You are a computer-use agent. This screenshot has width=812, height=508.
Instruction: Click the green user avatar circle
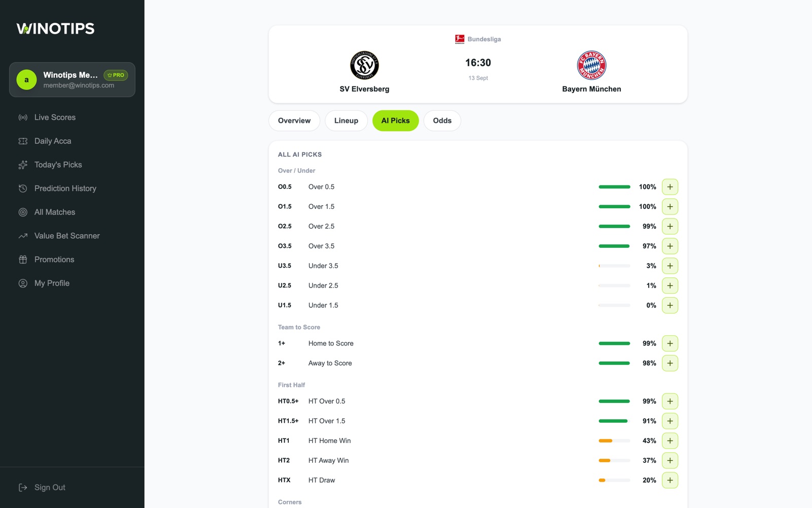tap(26, 80)
